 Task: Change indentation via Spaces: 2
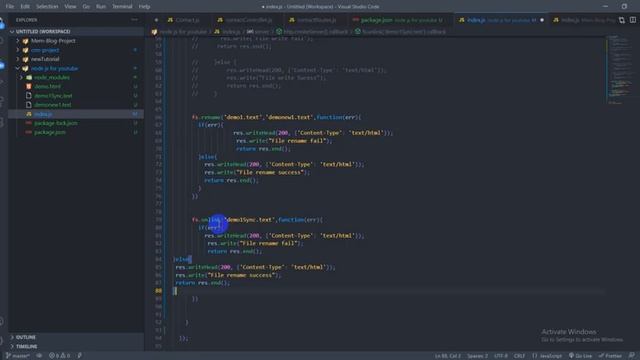tap(477, 356)
